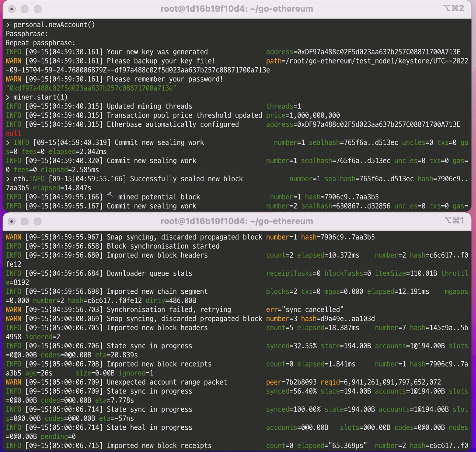Click the 'Passphrase:' prompt line
This screenshot has height=452, width=476.
pyautogui.click(x=27, y=34)
